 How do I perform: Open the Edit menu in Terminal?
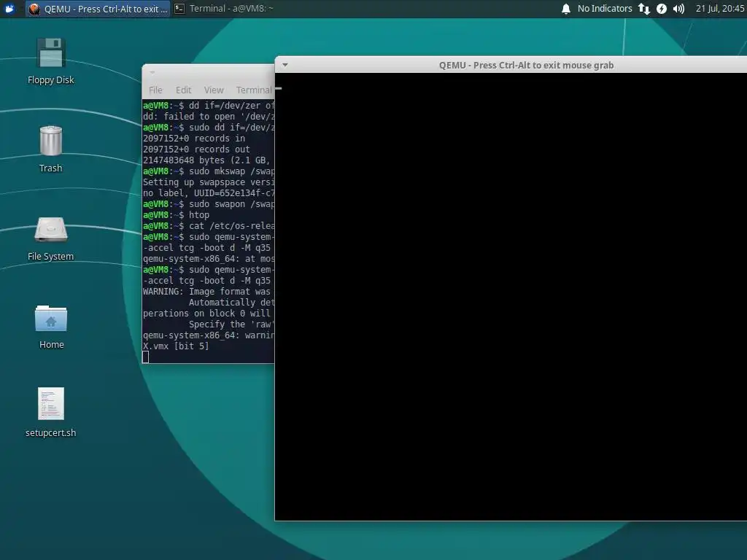[x=183, y=90]
